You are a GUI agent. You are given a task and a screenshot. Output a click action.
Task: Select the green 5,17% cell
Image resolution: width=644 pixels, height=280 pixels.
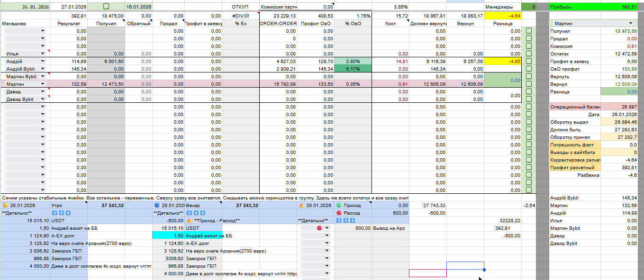tap(353, 69)
